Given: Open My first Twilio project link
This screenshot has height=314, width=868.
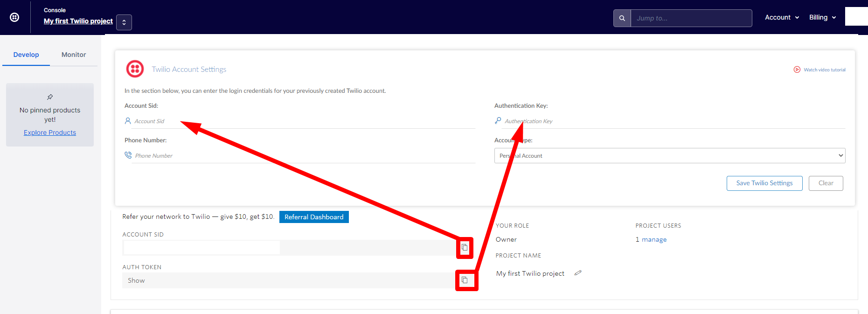Looking at the screenshot, I should coord(78,21).
